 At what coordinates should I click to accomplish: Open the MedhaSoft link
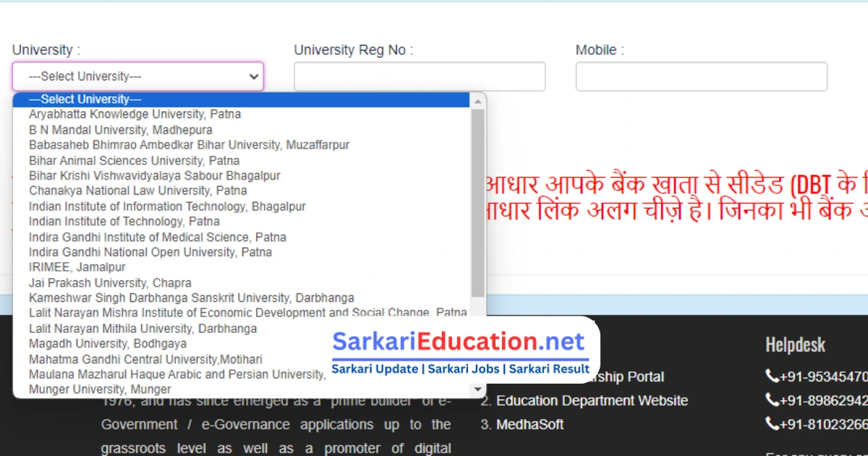(x=529, y=425)
